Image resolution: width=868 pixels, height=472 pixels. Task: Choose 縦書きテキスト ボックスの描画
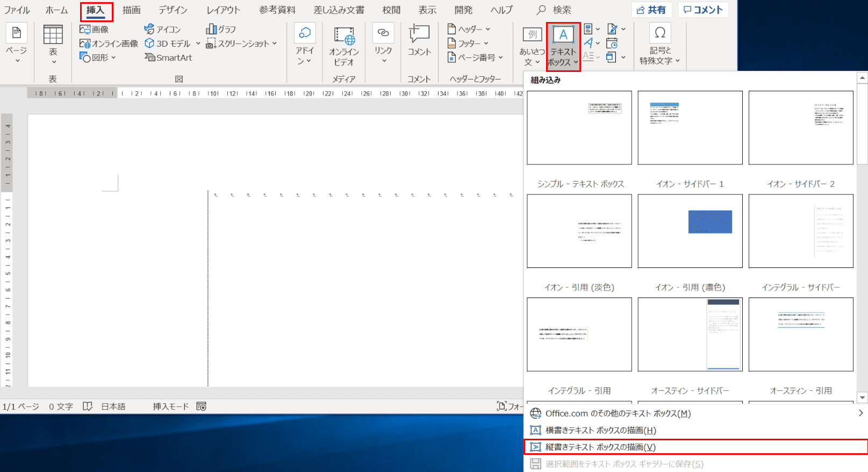pos(695,447)
